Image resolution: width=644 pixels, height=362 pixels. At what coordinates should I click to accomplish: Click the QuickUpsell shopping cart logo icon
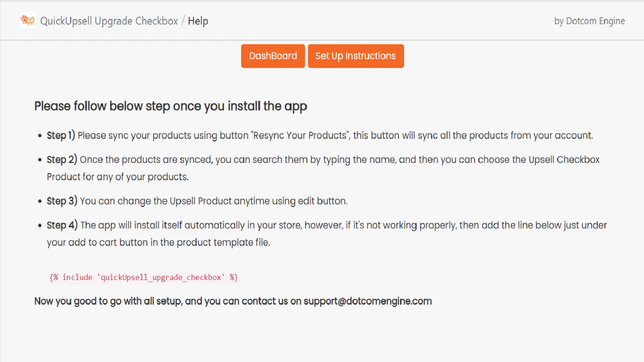pyautogui.click(x=27, y=20)
